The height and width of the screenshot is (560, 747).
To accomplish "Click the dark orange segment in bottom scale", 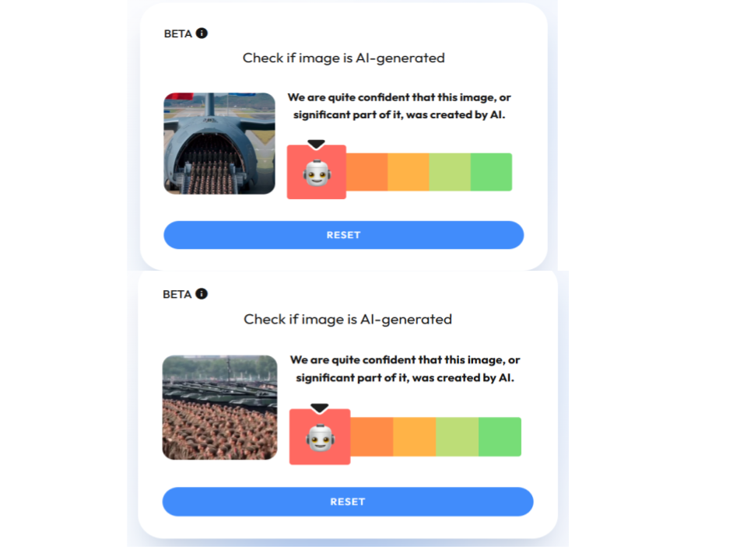I will pyautogui.click(x=371, y=437).
